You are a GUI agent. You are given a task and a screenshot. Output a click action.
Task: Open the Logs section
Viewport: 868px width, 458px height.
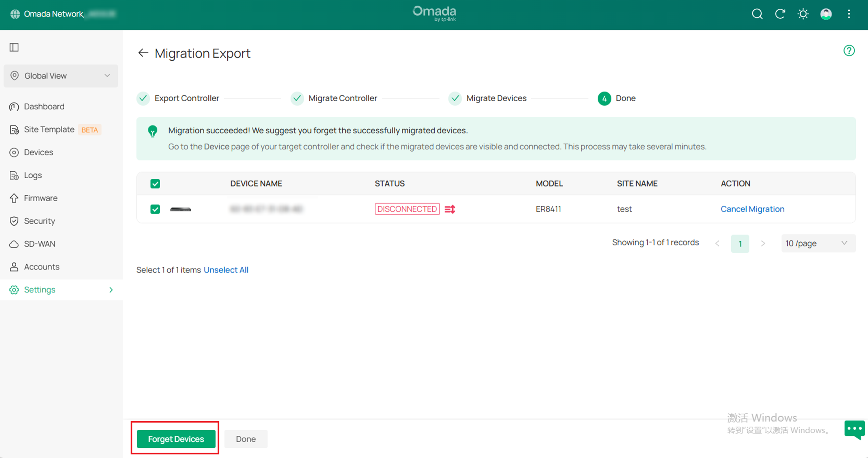pyautogui.click(x=32, y=175)
